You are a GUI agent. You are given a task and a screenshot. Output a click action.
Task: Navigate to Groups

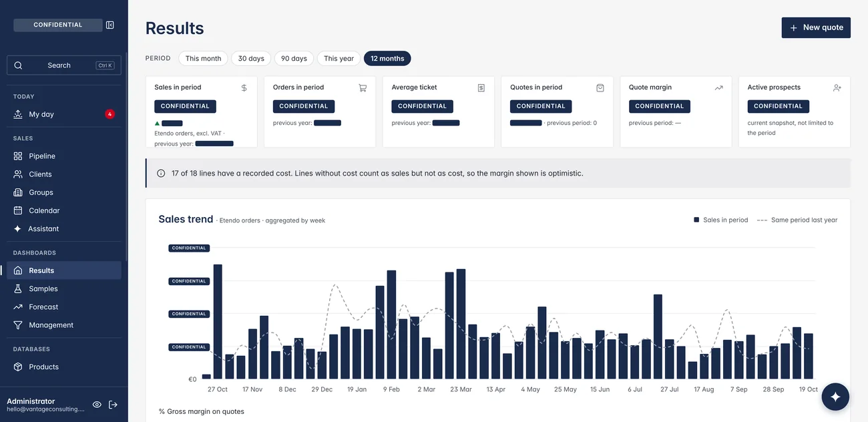pos(64,192)
